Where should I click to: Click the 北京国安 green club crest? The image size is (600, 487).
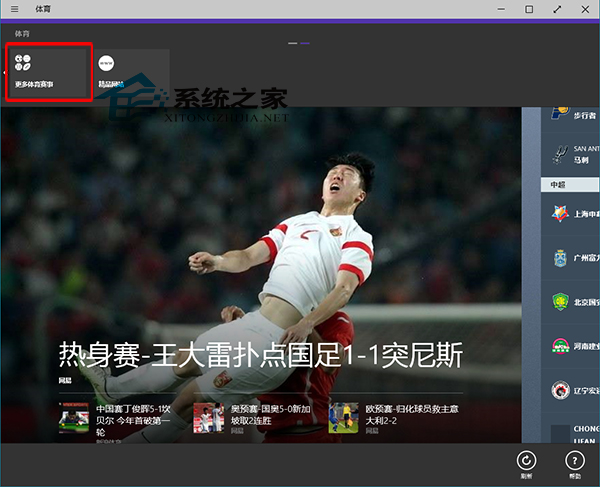[560, 302]
